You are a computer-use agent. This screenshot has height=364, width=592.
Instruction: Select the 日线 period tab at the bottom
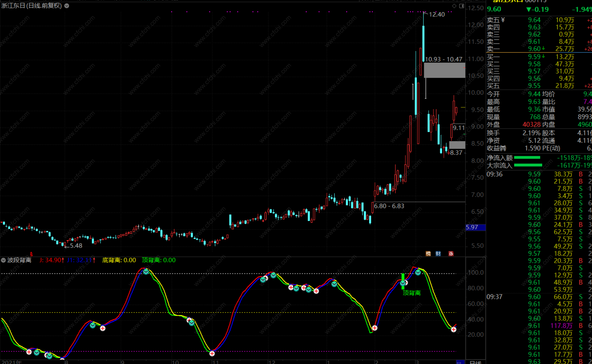(475, 362)
